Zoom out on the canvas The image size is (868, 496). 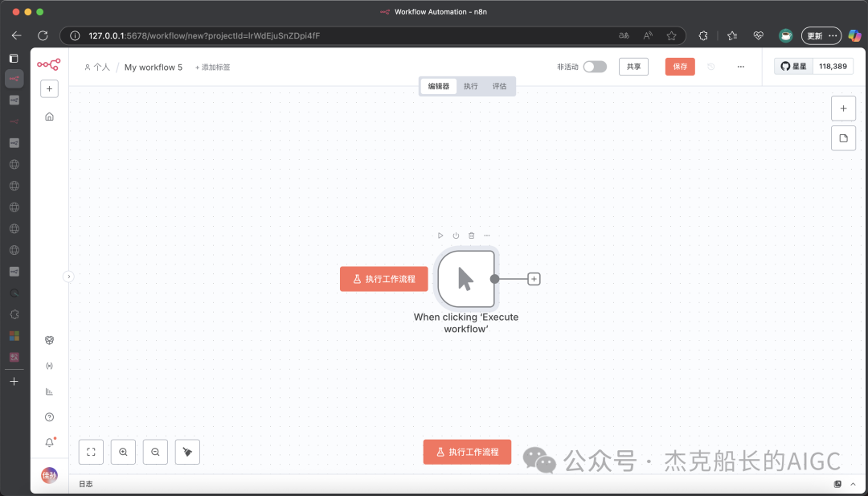coord(156,452)
